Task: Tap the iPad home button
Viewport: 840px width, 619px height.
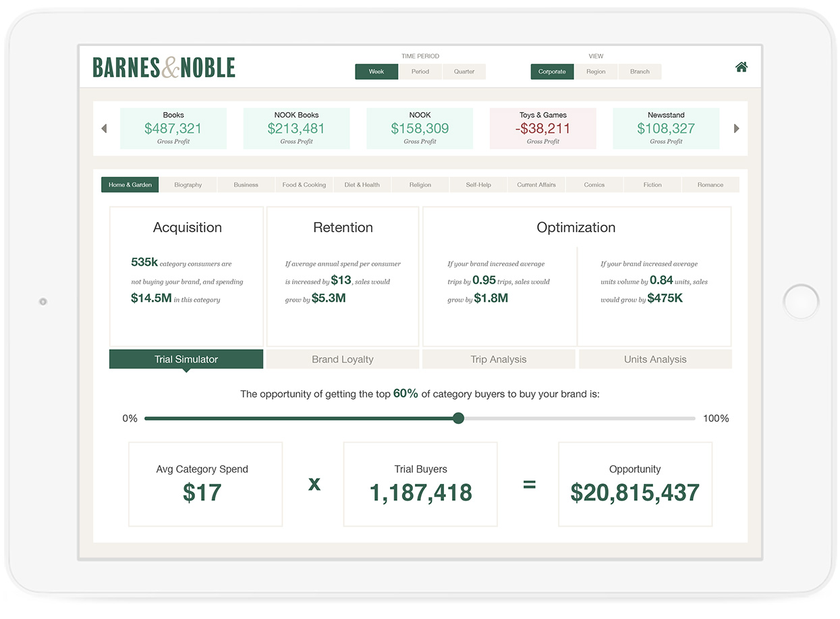Action: tap(801, 301)
